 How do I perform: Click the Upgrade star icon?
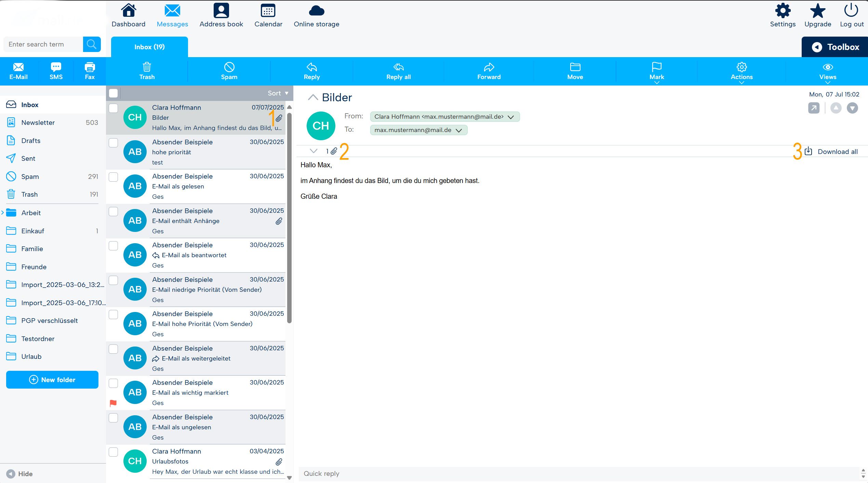(818, 11)
